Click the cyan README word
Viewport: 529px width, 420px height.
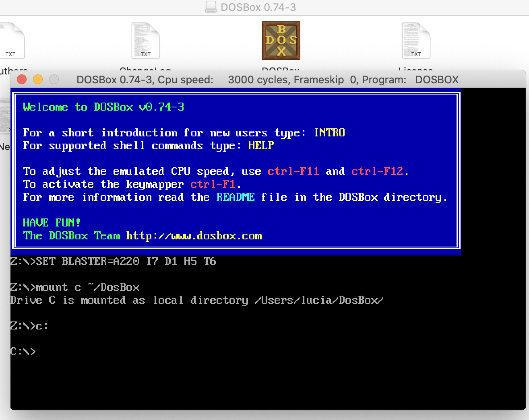click(x=236, y=197)
